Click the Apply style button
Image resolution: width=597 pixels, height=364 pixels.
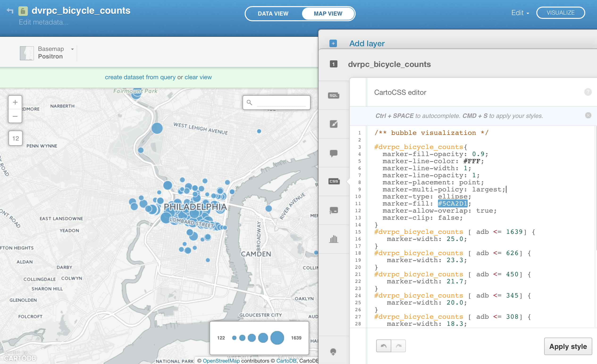pos(568,346)
